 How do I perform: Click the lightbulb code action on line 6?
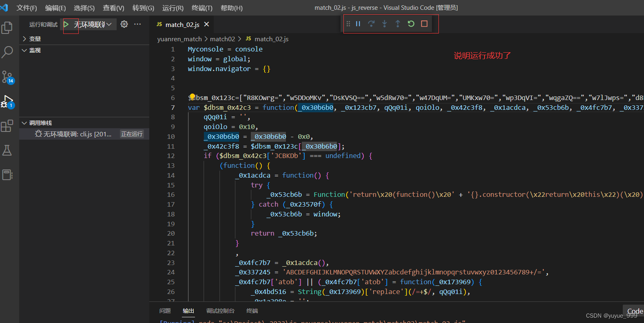click(x=192, y=97)
